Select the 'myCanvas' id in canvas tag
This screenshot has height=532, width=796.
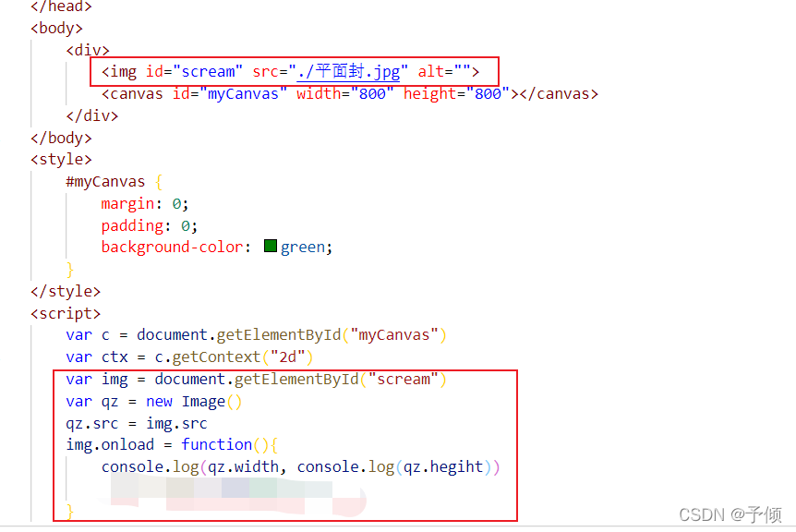click(x=243, y=93)
